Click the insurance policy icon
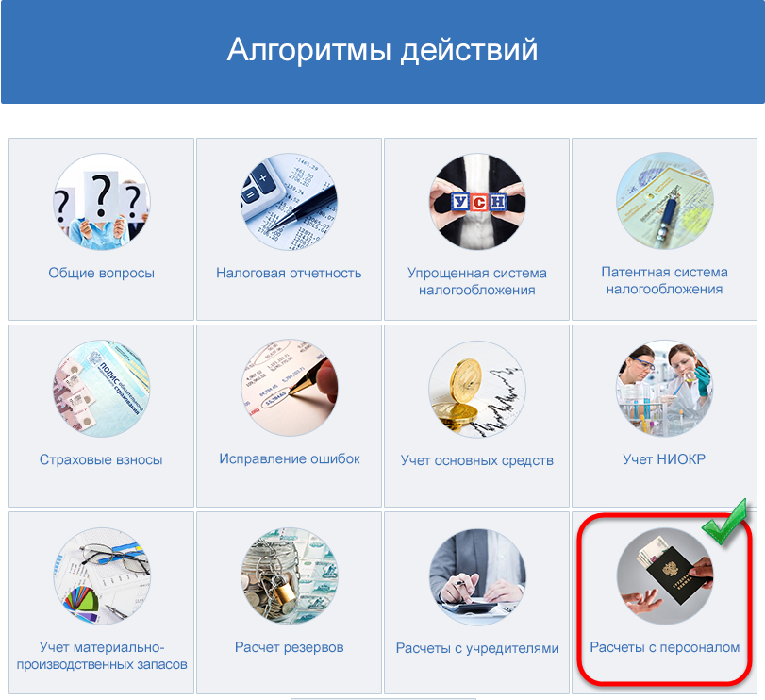The image size is (765, 700). coord(102,389)
